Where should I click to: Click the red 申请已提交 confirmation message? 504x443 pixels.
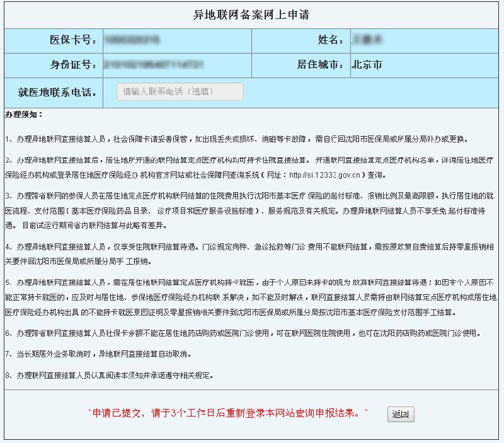[227, 413]
